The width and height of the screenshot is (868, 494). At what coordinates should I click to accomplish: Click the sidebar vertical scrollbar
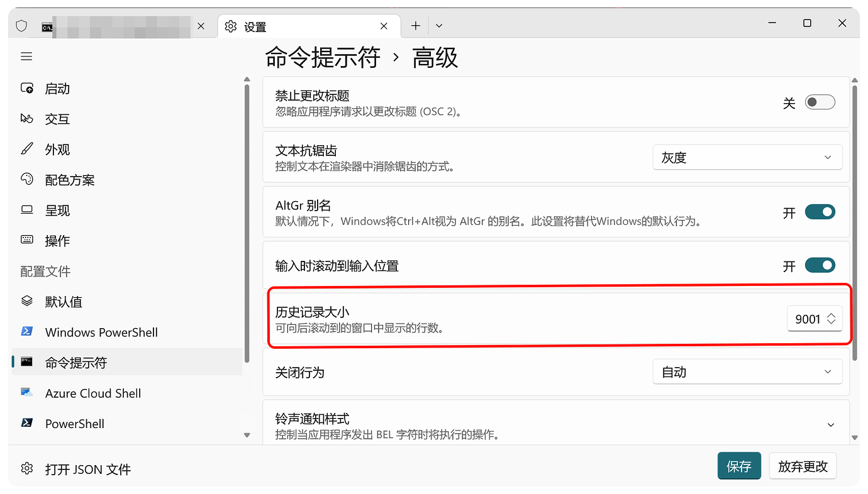(x=247, y=223)
